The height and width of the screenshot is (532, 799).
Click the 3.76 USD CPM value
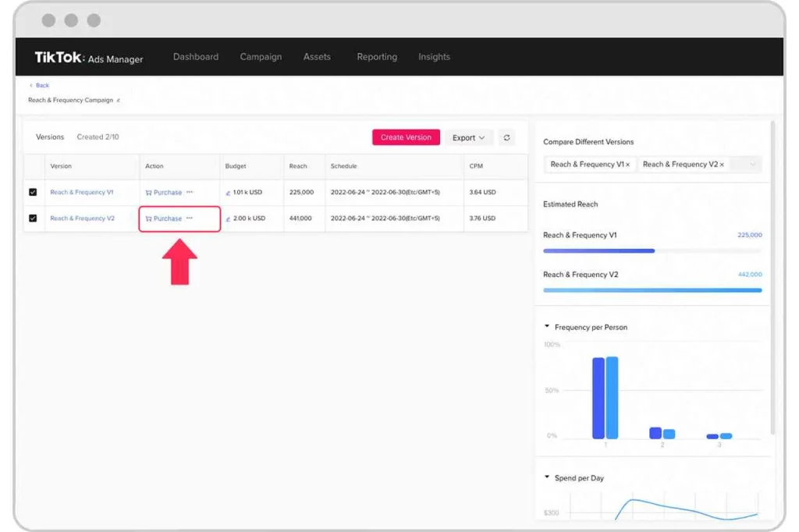(482, 218)
